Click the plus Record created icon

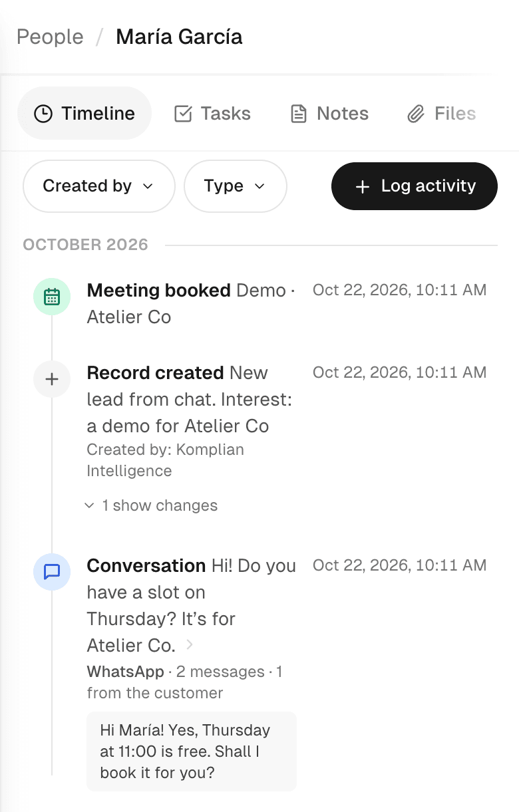52,380
